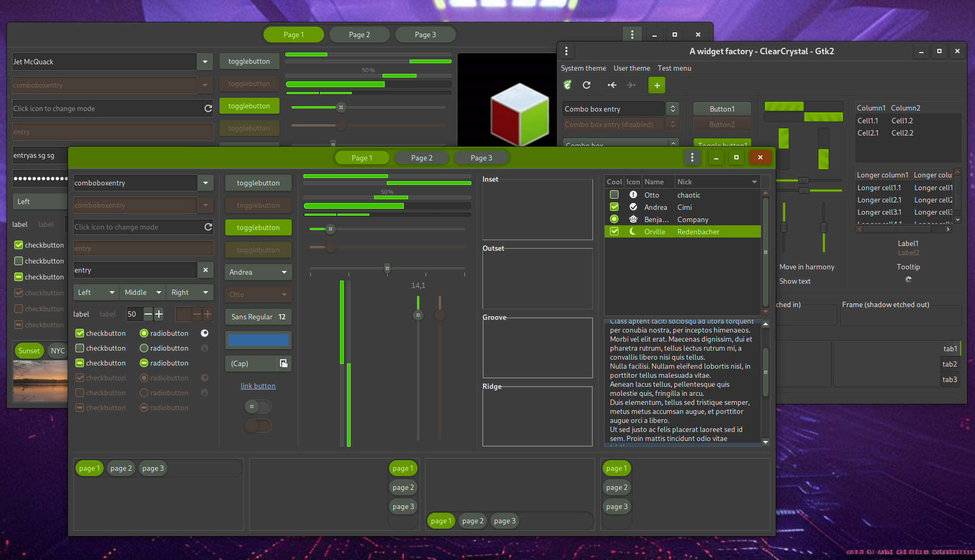Image resolution: width=975 pixels, height=560 pixels.
Task: Click the GNOME foot icon in the Gtk2 toolbar
Action: [x=567, y=85]
